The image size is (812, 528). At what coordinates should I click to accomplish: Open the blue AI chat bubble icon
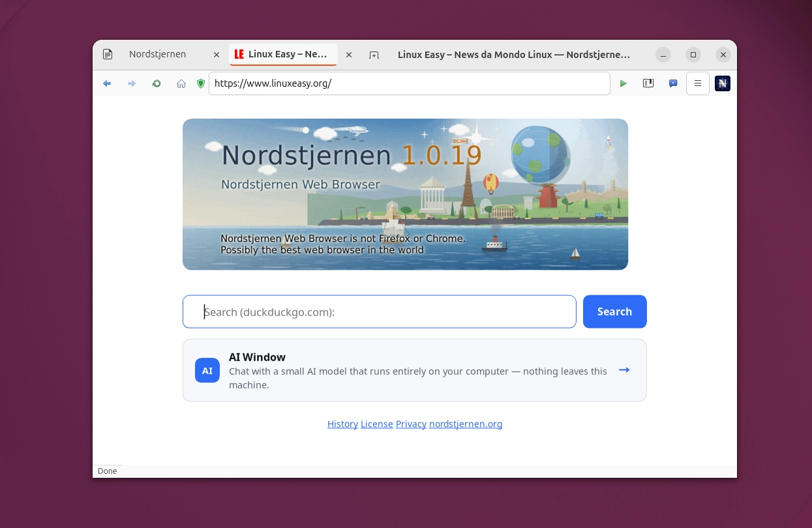pos(673,83)
